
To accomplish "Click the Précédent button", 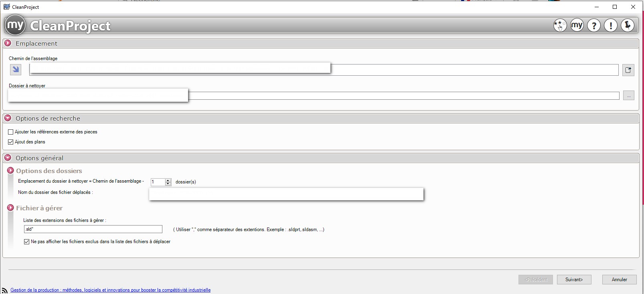I will [x=536, y=280].
